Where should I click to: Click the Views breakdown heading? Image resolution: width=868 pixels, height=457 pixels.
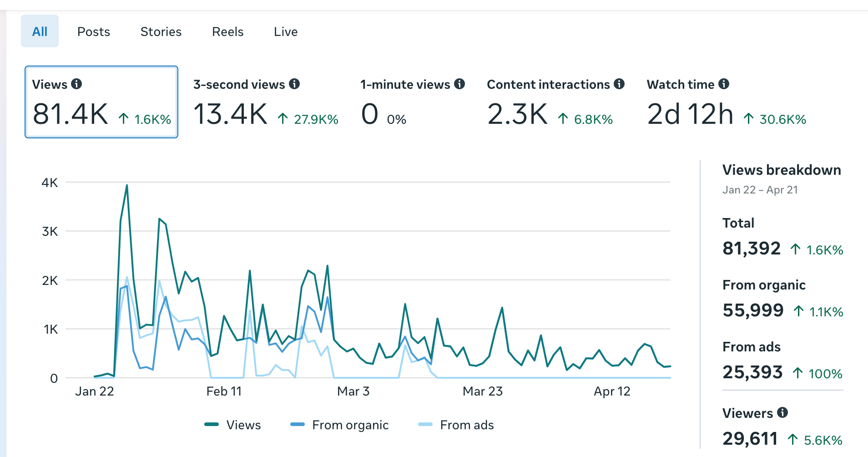tap(782, 170)
